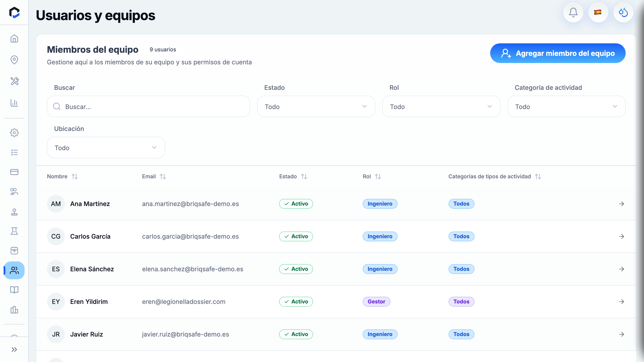The height and width of the screenshot is (362, 644).
Task: Open the checklist tasks sidebar icon
Action: coord(14,152)
